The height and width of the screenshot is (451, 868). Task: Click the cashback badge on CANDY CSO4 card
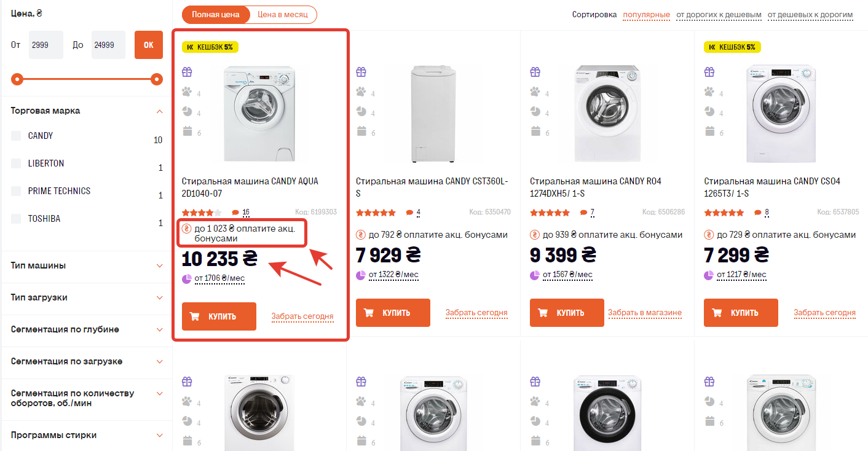(x=733, y=47)
